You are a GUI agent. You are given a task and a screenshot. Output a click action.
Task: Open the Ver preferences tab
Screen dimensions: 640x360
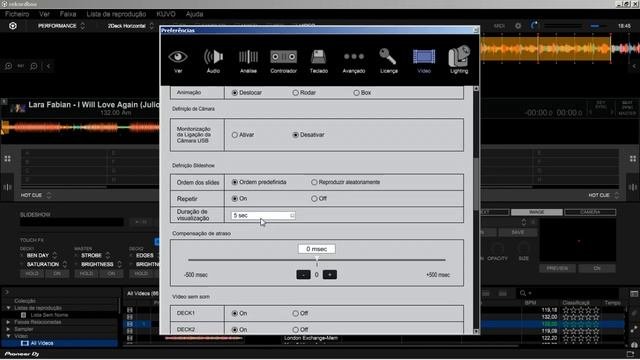(178, 61)
